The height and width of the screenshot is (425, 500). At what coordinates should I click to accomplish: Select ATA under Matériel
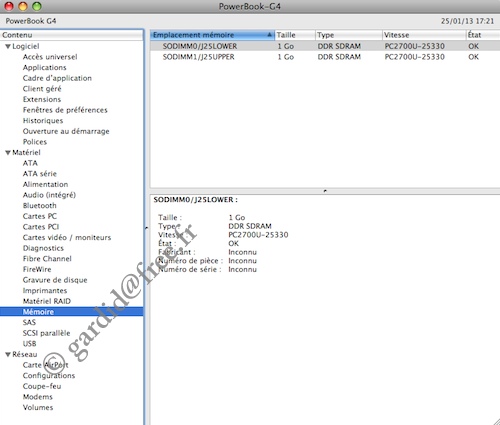coord(30,163)
